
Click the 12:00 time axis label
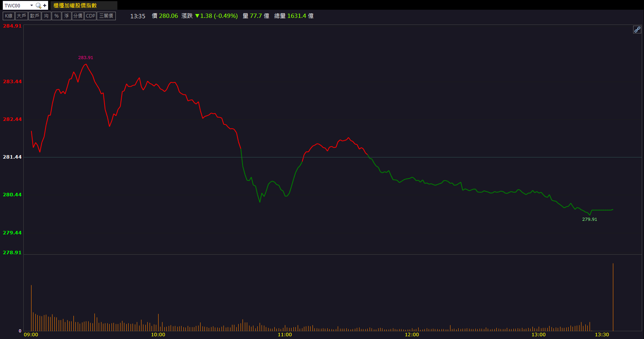412,335
